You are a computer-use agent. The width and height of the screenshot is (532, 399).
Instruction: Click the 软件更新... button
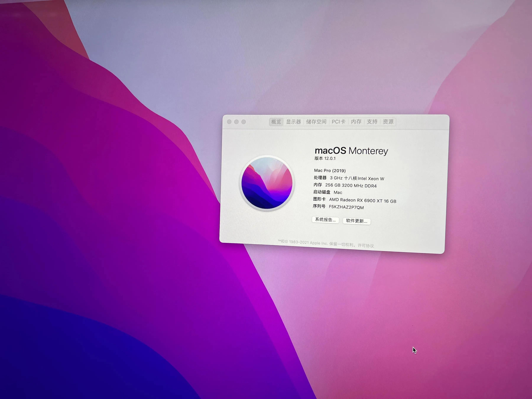tap(356, 221)
